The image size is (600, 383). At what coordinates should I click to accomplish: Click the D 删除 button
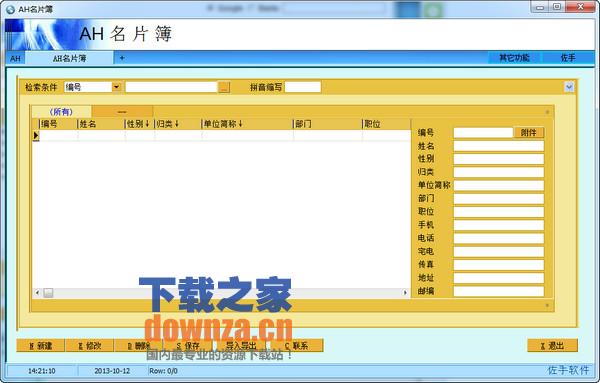click(139, 346)
